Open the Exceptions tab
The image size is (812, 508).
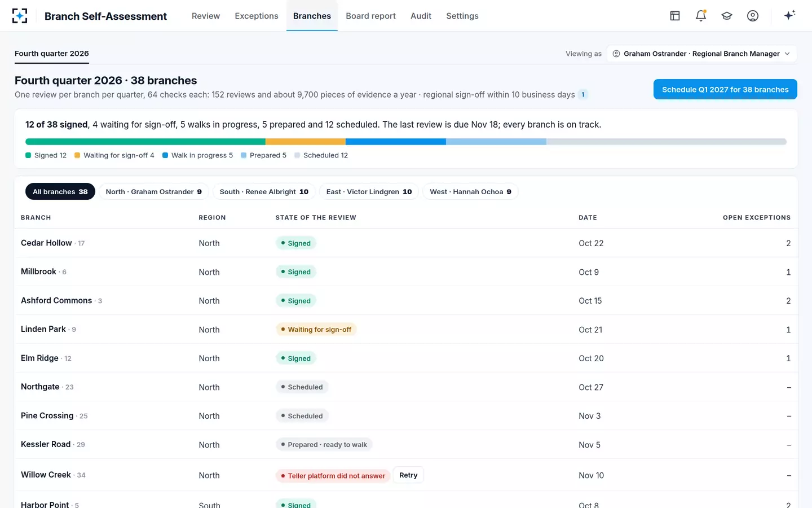point(257,16)
